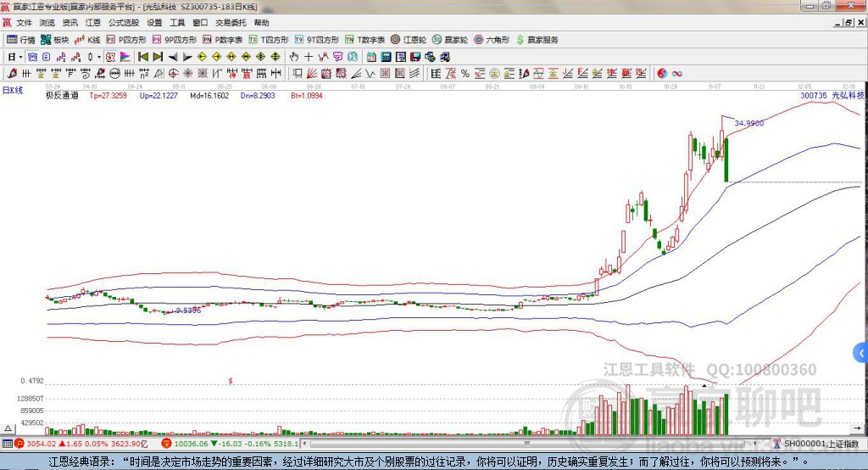Click the 34.9900 high price label
Screen dimensions: 868x470
tap(749, 123)
